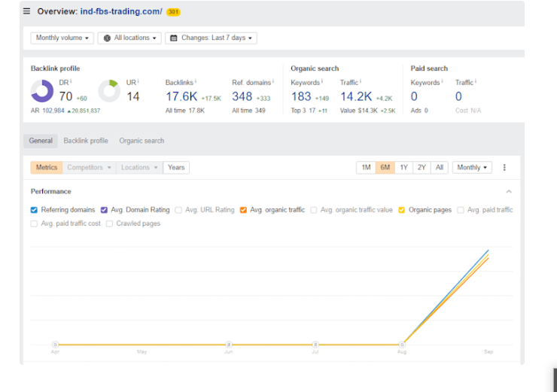The height and width of the screenshot is (392, 557).
Task: Click the green UR donut chart
Action: click(x=109, y=91)
